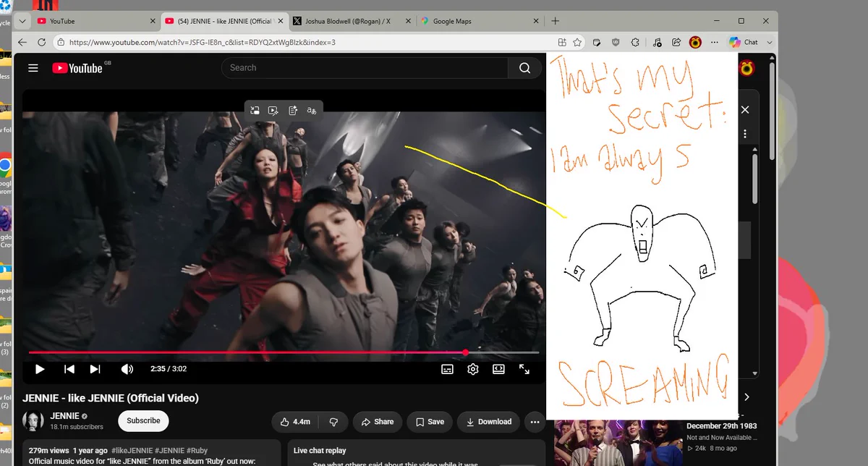Screen dimensions: 868x466
Task: Open the split screen icon in address bar
Action: (562, 42)
